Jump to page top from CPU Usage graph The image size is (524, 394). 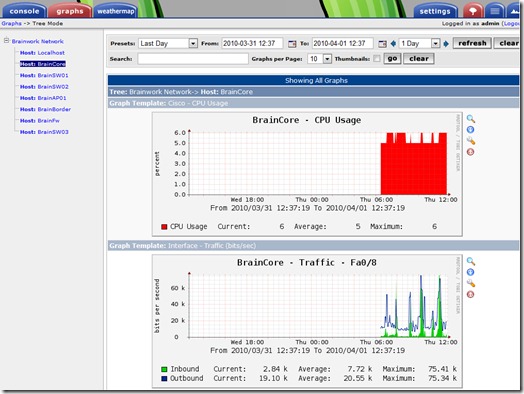pos(471,152)
